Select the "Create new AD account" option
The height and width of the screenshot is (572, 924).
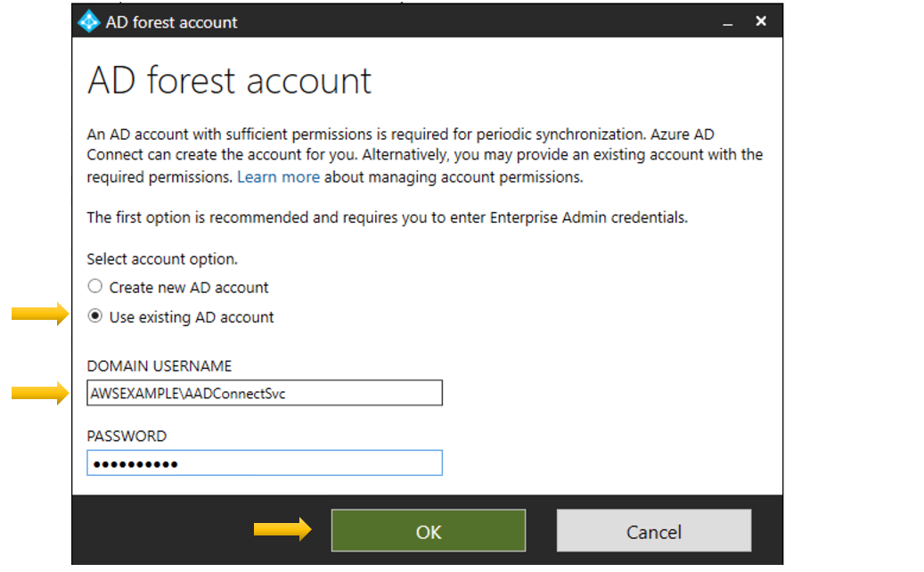94,286
